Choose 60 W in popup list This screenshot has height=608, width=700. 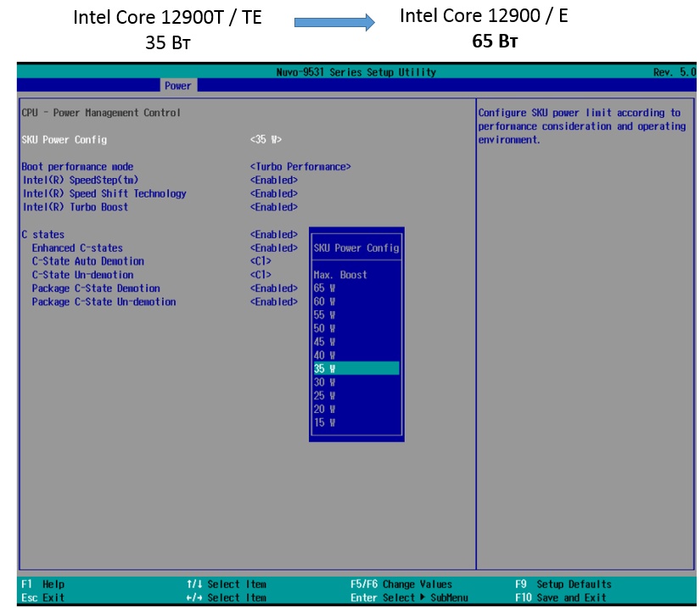click(325, 302)
